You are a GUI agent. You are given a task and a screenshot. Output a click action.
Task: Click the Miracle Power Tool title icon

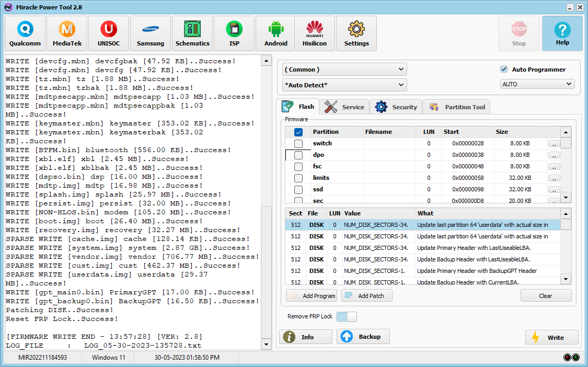pyautogui.click(x=8, y=7)
